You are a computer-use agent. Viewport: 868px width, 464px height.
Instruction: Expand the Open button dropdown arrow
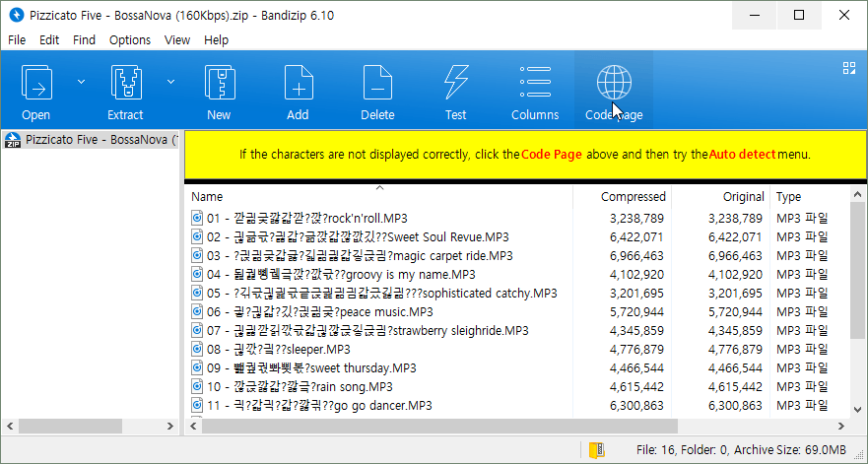click(82, 82)
